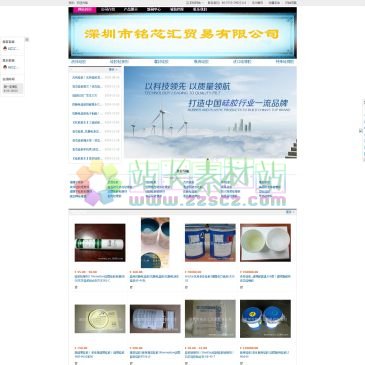Screen dimensions: 365x365
Task: Open the white labeled jar on brown background
Action: click(x=155, y=319)
